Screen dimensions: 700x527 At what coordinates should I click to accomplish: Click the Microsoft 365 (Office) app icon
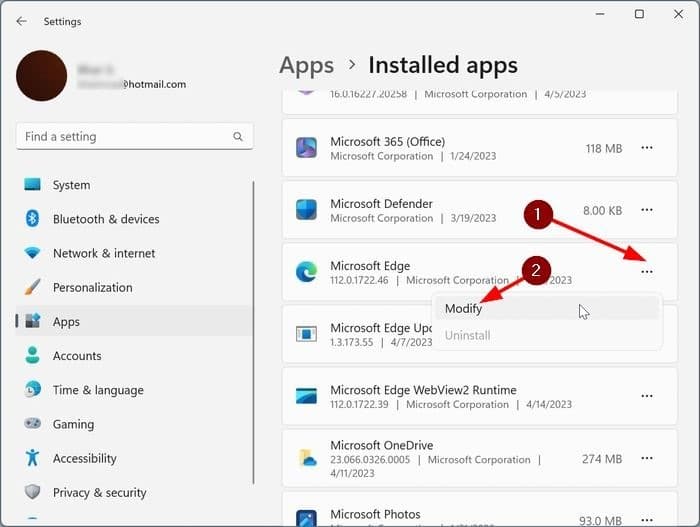click(307, 148)
